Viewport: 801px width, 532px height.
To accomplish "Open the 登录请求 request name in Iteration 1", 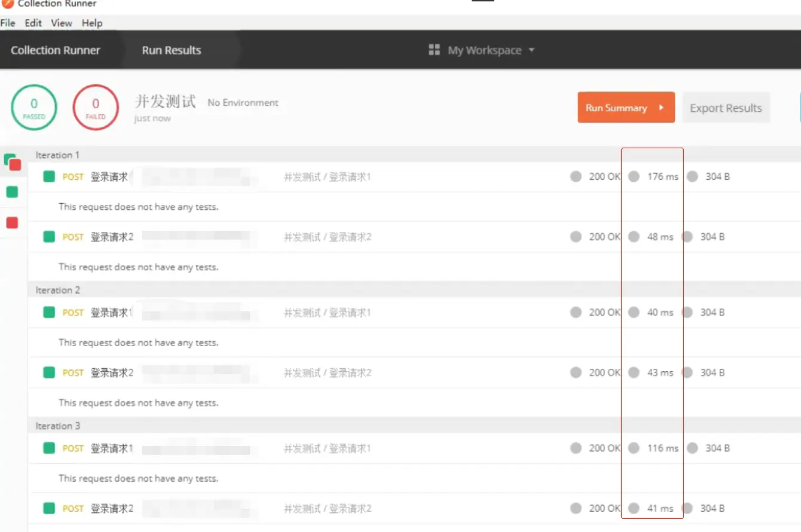I will coord(110,177).
